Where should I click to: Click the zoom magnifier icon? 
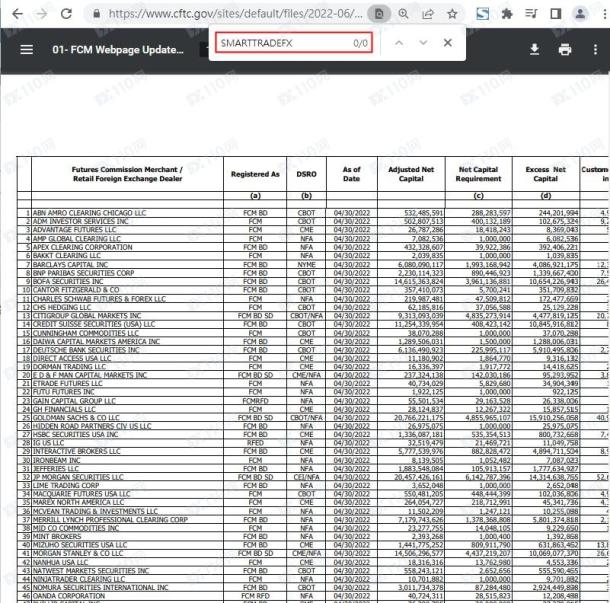[403, 14]
